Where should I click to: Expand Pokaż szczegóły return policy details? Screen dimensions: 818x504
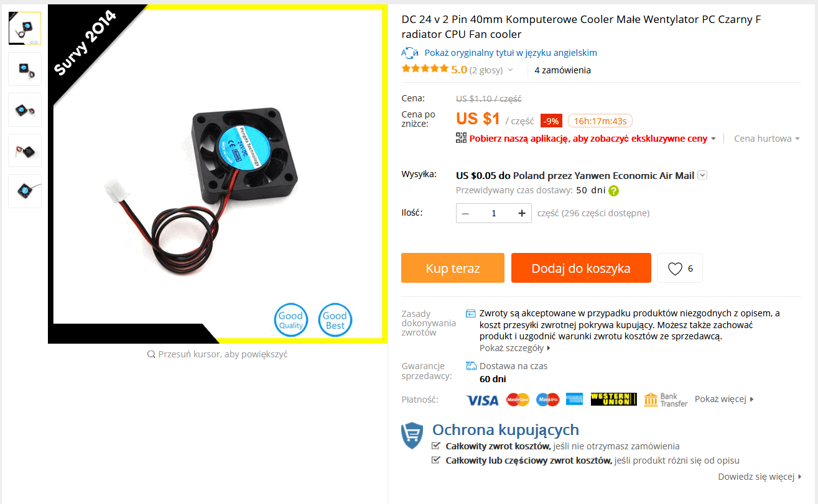(515, 348)
